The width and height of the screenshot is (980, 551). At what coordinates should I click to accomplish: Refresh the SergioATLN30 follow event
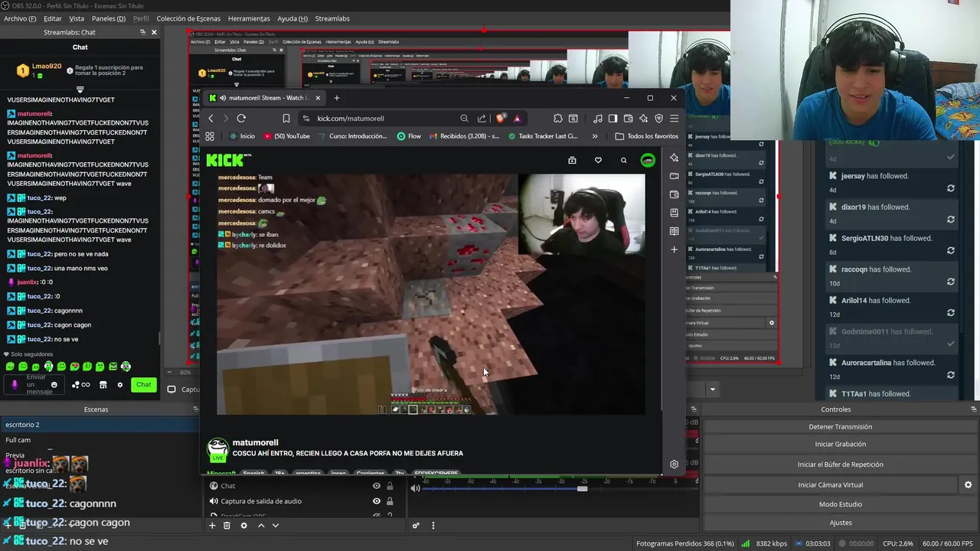(x=950, y=250)
